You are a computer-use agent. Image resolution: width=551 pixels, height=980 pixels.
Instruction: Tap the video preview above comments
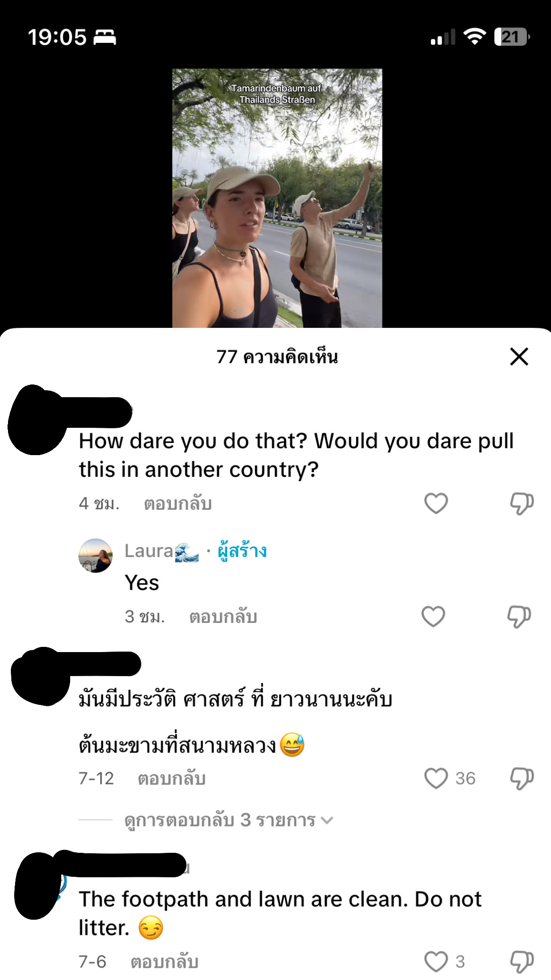(x=277, y=198)
